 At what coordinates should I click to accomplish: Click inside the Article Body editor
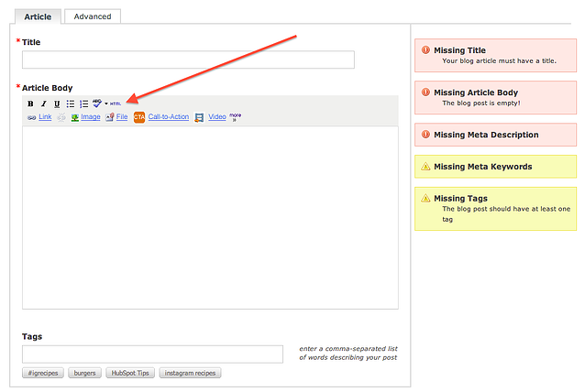point(210,218)
